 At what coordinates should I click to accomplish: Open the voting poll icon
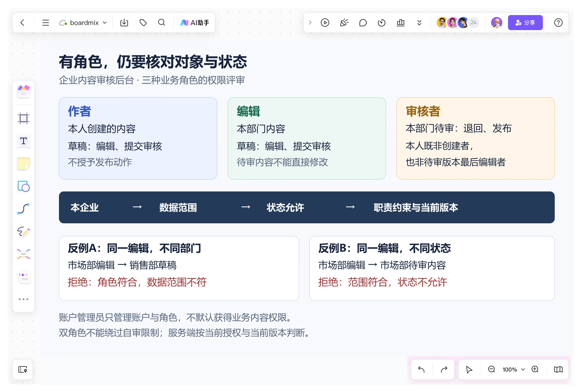tap(401, 23)
